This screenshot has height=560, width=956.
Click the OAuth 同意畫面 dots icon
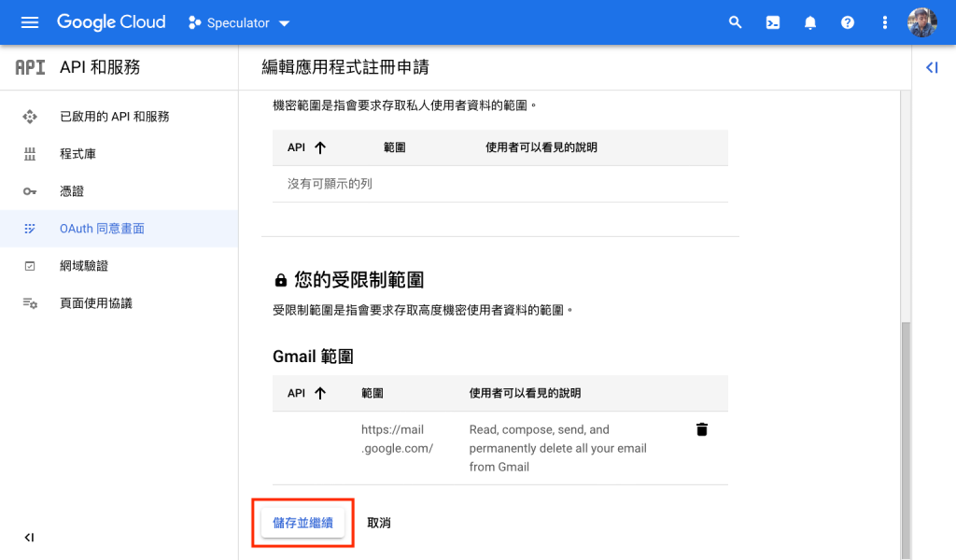[29, 229]
